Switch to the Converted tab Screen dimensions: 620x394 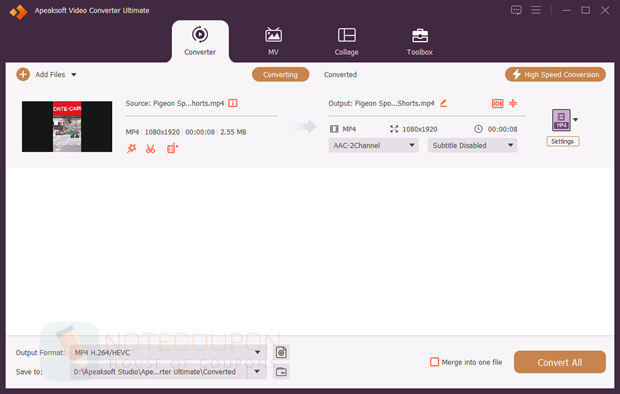[x=340, y=74]
